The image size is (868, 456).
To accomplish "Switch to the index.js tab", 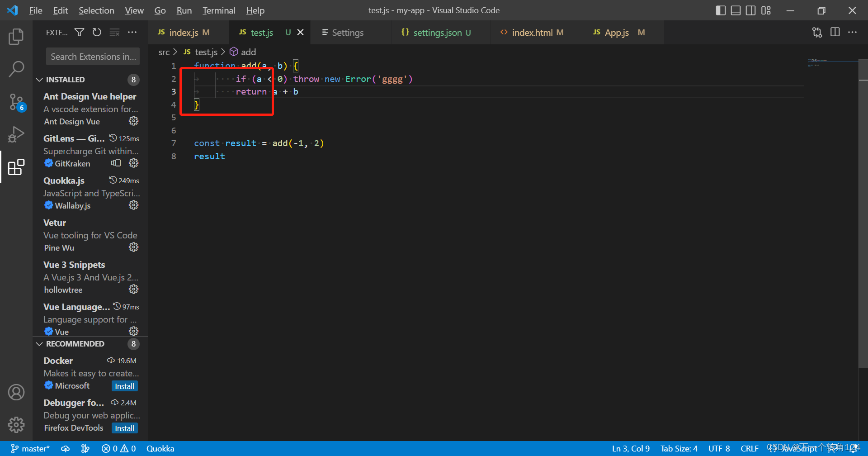I will click(189, 33).
